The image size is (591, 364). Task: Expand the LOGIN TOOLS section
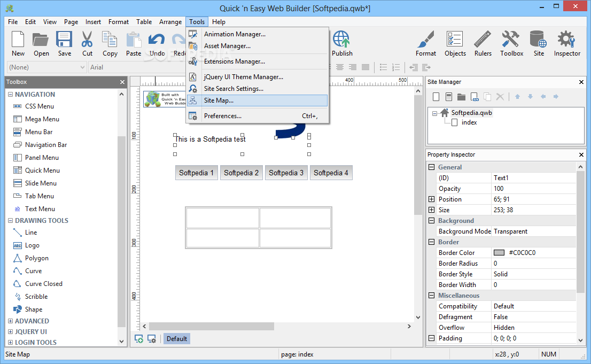(x=11, y=342)
